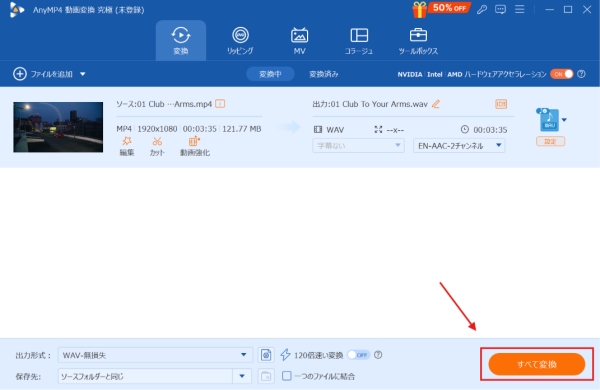Click the key registration icon
The height and width of the screenshot is (390, 600).
[482, 10]
